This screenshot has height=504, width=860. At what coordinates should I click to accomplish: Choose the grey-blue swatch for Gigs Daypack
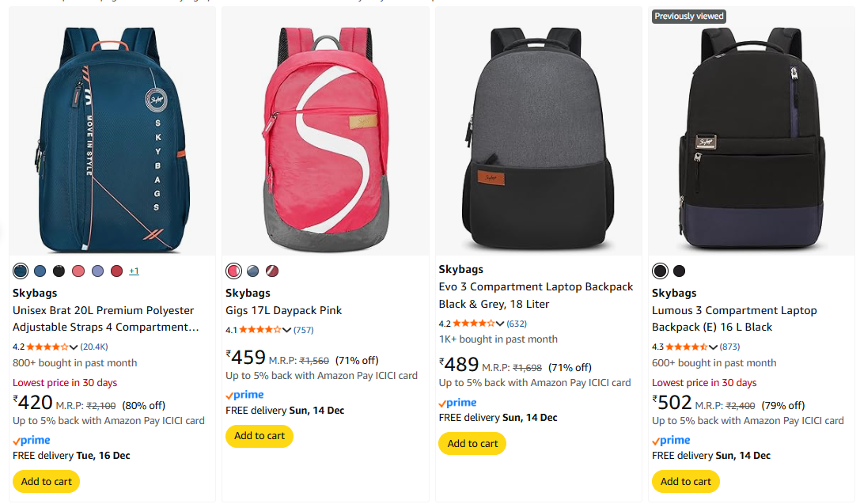pos(252,271)
